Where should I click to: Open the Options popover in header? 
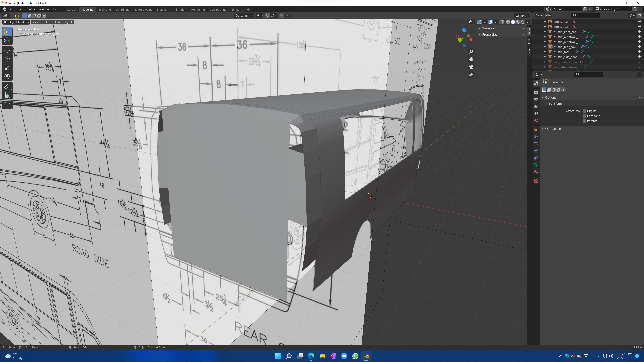[522, 15]
